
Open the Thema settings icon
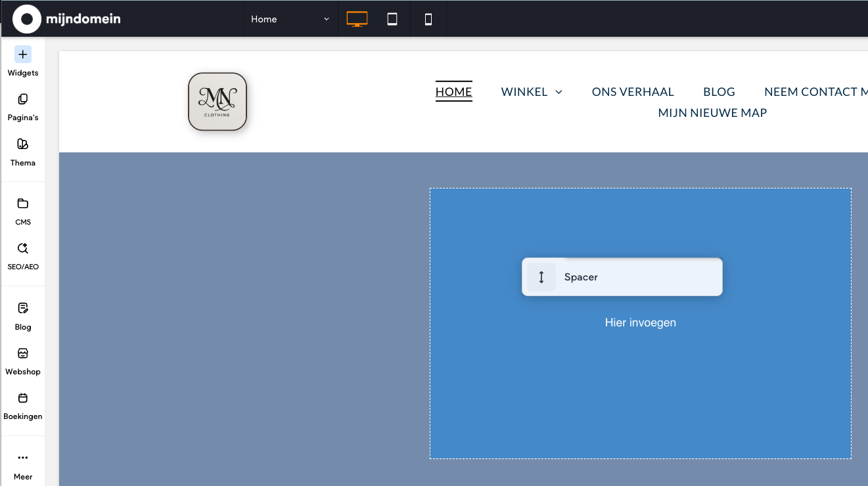(23, 144)
